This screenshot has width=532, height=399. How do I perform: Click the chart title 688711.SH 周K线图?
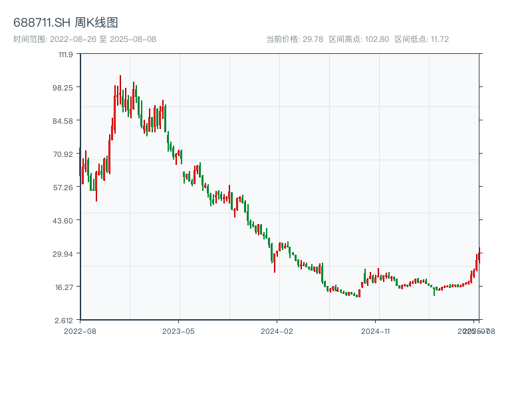coord(66,21)
